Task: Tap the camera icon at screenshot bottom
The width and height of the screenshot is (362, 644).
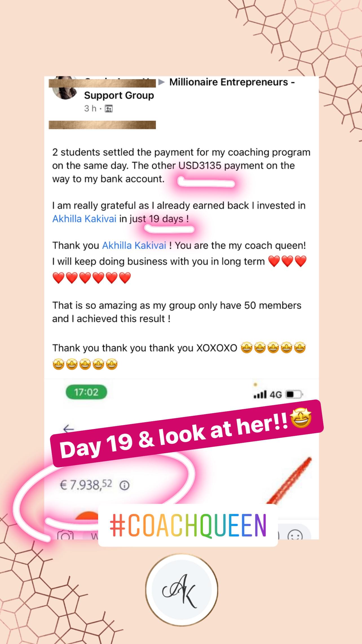Action: (65, 535)
